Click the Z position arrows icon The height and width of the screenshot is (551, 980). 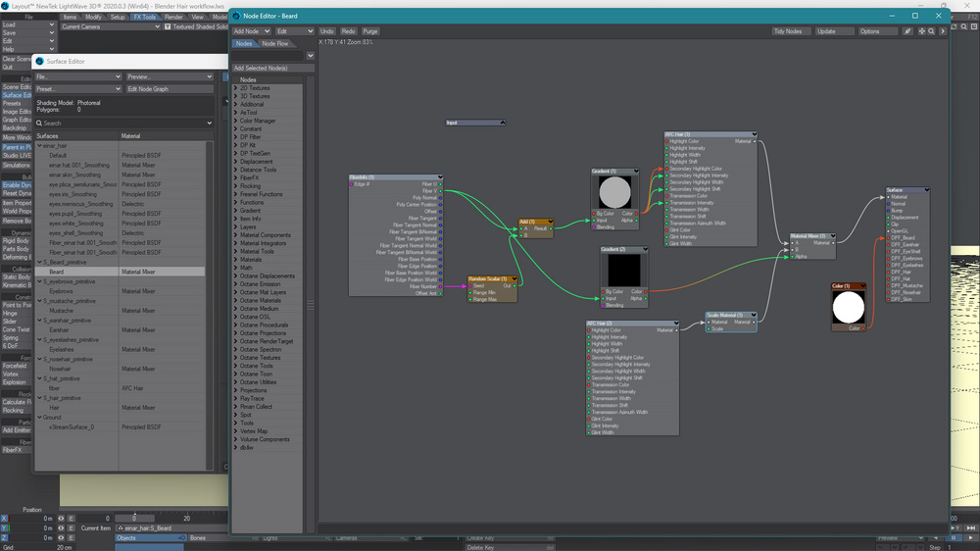pos(61,538)
